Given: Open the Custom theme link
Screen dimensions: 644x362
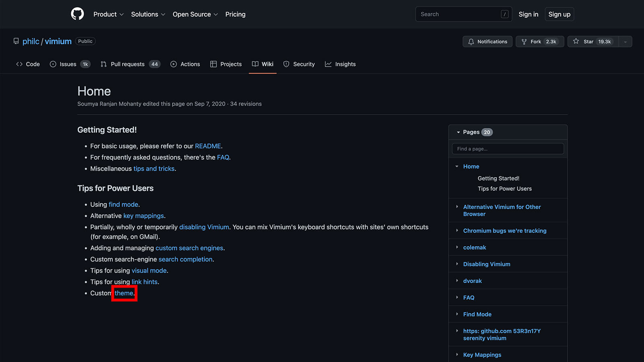Looking at the screenshot, I should tap(124, 293).
